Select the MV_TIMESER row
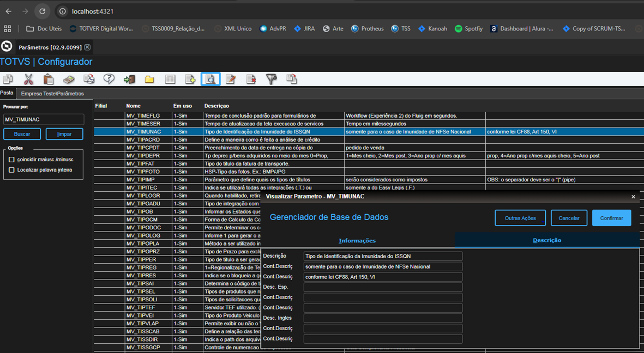 coord(369,124)
